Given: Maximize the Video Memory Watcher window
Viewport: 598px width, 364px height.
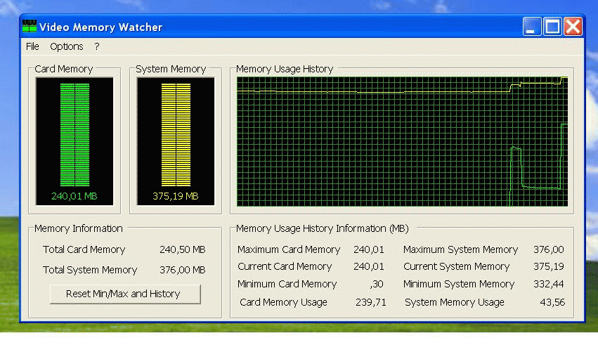Looking at the screenshot, I should pyautogui.click(x=552, y=27).
